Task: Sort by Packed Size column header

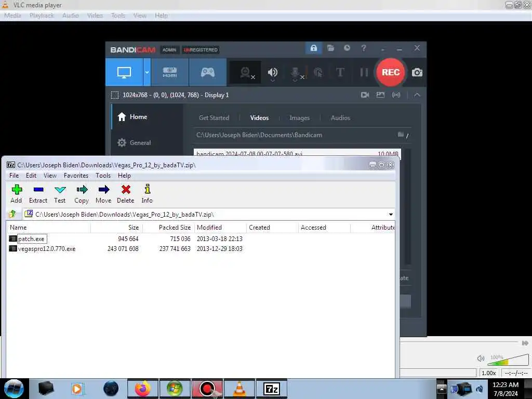Action: point(169,228)
